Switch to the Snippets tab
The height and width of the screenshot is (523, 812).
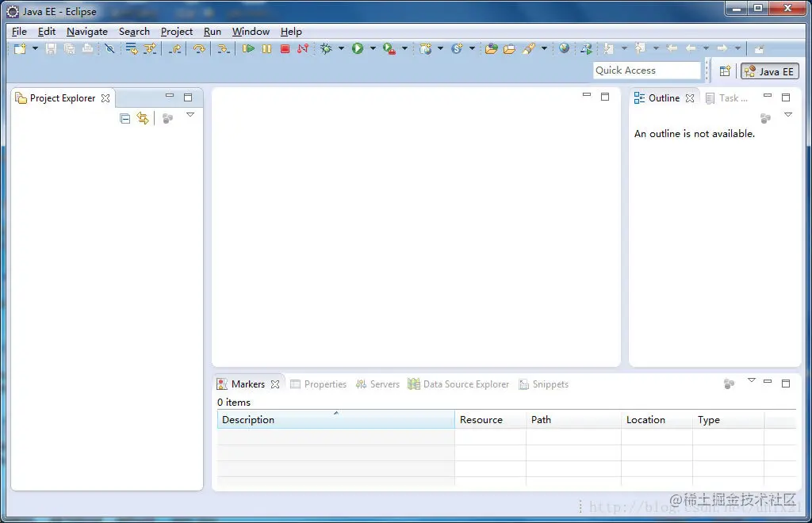(544, 384)
